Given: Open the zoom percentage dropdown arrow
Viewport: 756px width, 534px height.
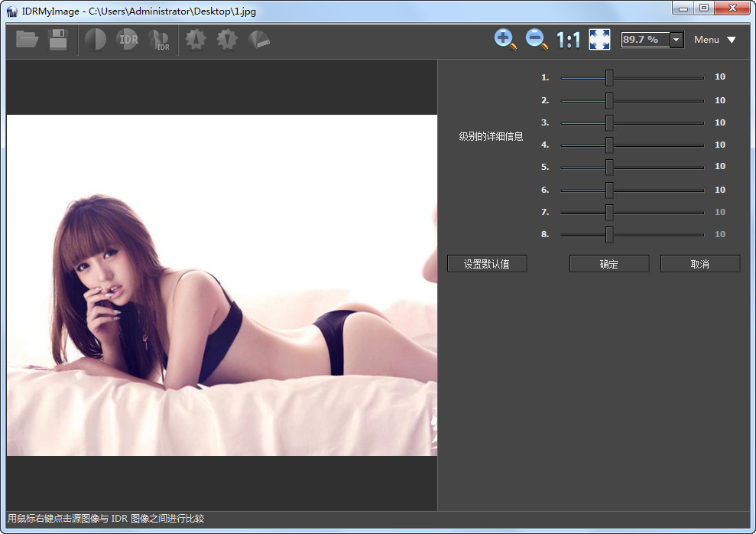Looking at the screenshot, I should [677, 40].
